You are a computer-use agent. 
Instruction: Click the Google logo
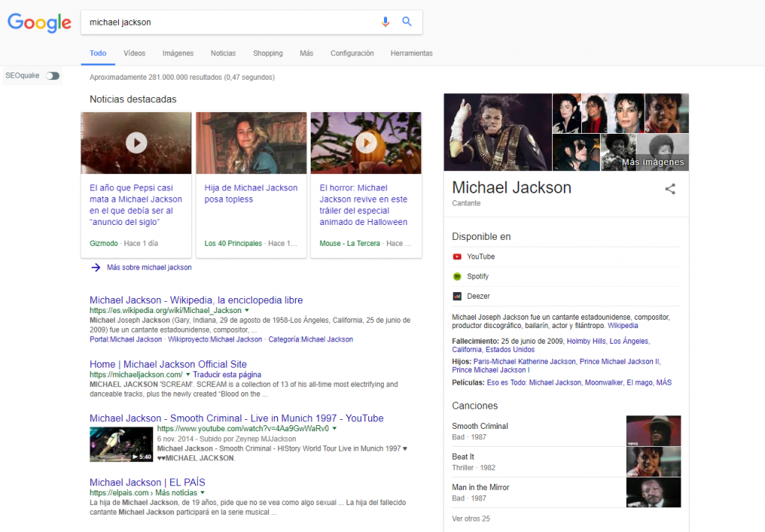[x=40, y=22]
